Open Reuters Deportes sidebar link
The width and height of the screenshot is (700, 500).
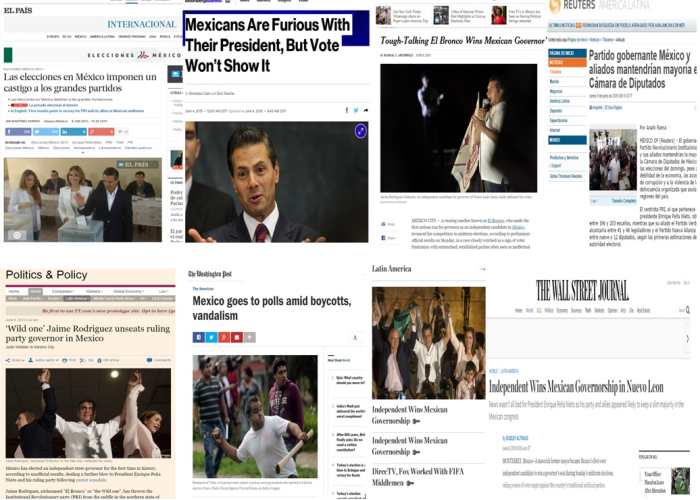point(556,111)
